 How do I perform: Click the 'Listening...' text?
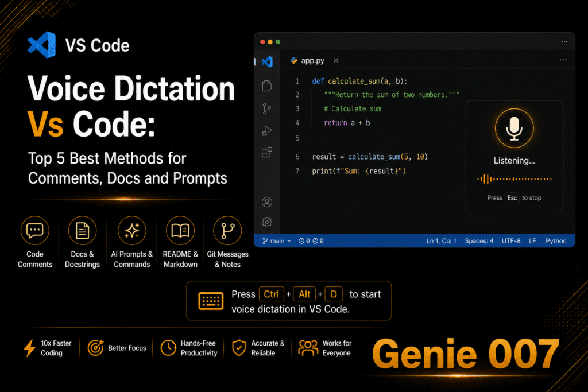[514, 161]
